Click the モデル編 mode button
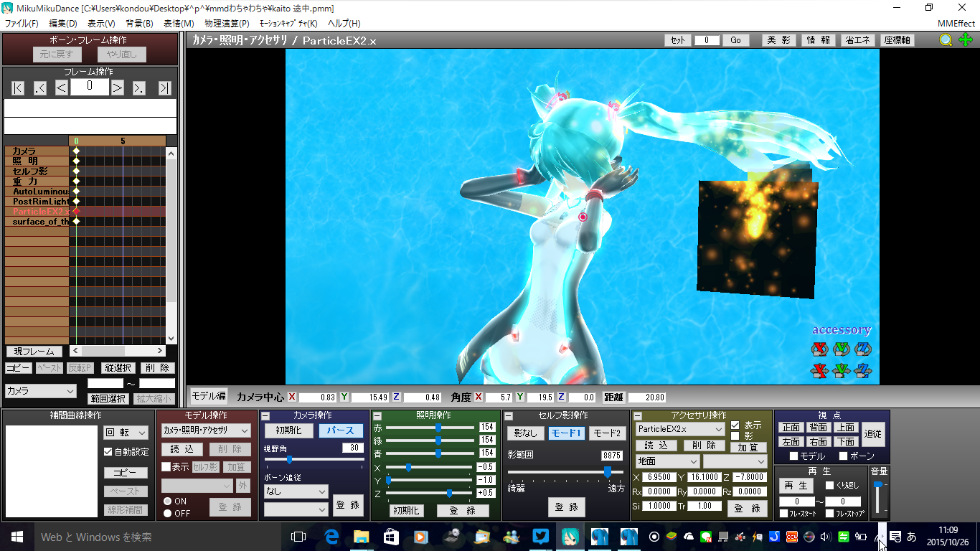Viewport: 980px width, 551px height. click(x=209, y=396)
